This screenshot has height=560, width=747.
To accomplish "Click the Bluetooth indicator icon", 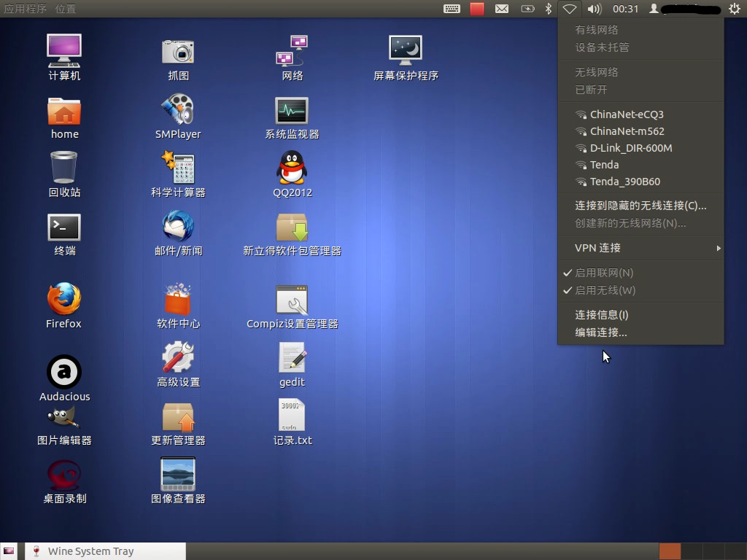I will tap(549, 9).
